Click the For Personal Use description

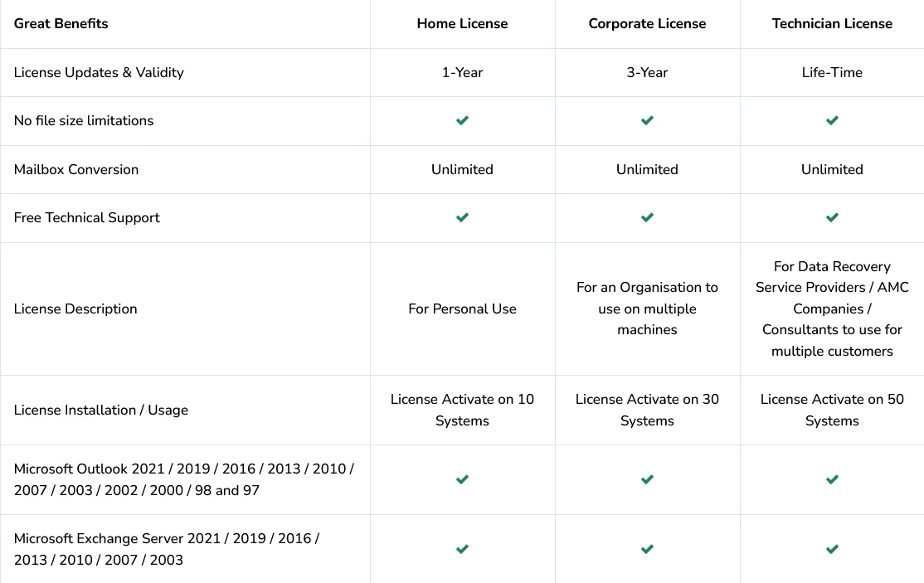coord(462,309)
